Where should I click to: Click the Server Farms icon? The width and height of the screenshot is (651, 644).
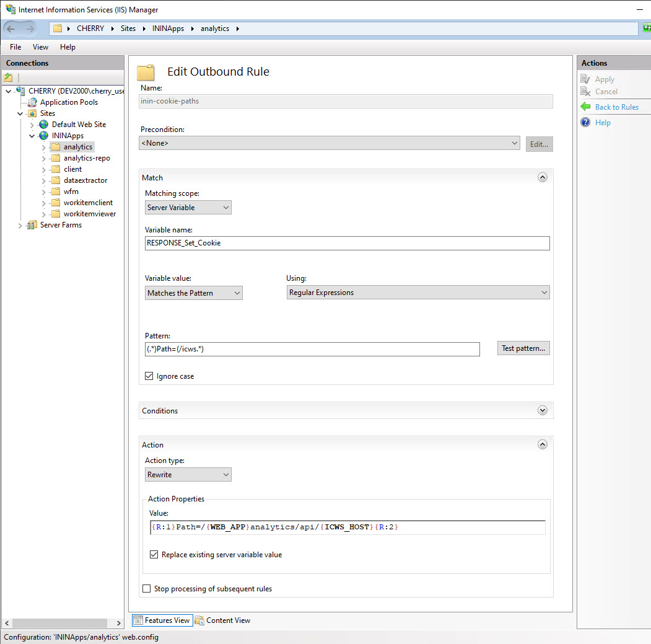click(x=32, y=225)
